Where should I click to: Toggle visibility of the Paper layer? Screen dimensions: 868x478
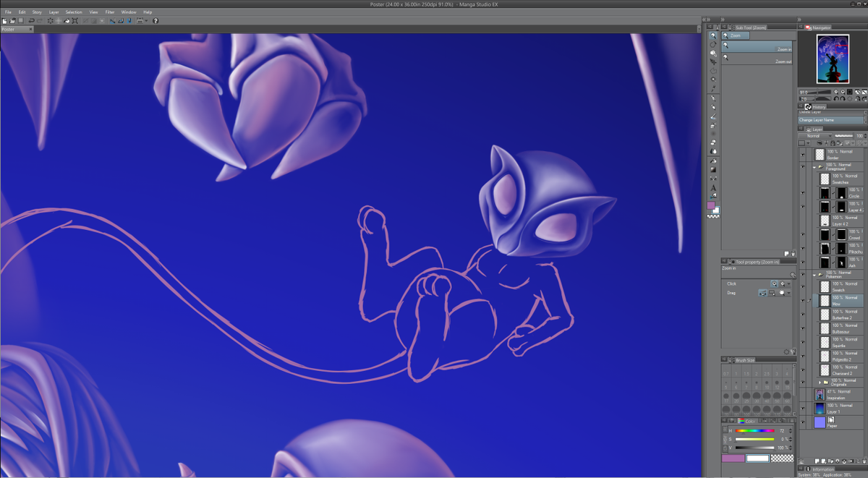click(802, 422)
